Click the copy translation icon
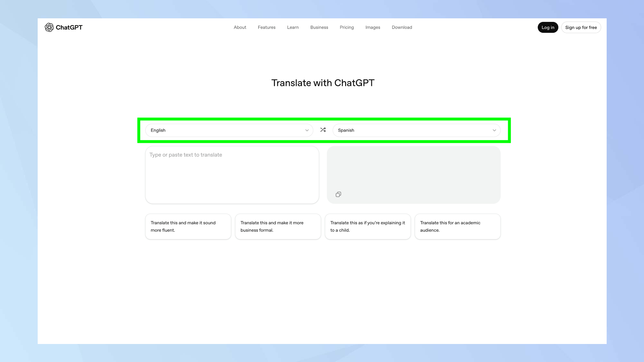The height and width of the screenshot is (362, 644). [338, 194]
